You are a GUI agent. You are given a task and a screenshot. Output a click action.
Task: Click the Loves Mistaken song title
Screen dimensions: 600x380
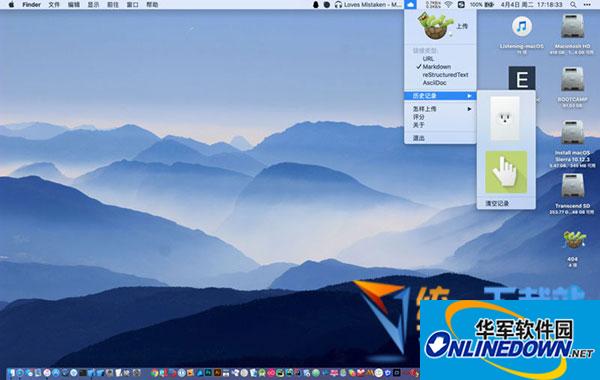click(373, 5)
